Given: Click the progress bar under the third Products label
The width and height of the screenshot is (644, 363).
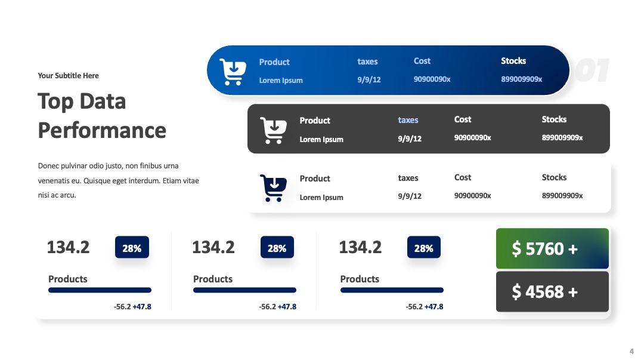Looking at the screenshot, I should [x=392, y=290].
